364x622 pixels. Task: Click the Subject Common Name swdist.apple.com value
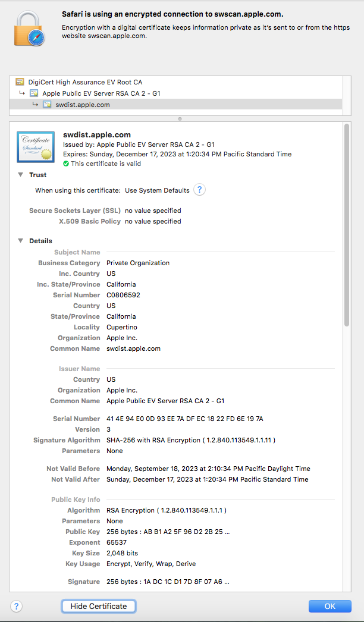pyautogui.click(x=133, y=348)
